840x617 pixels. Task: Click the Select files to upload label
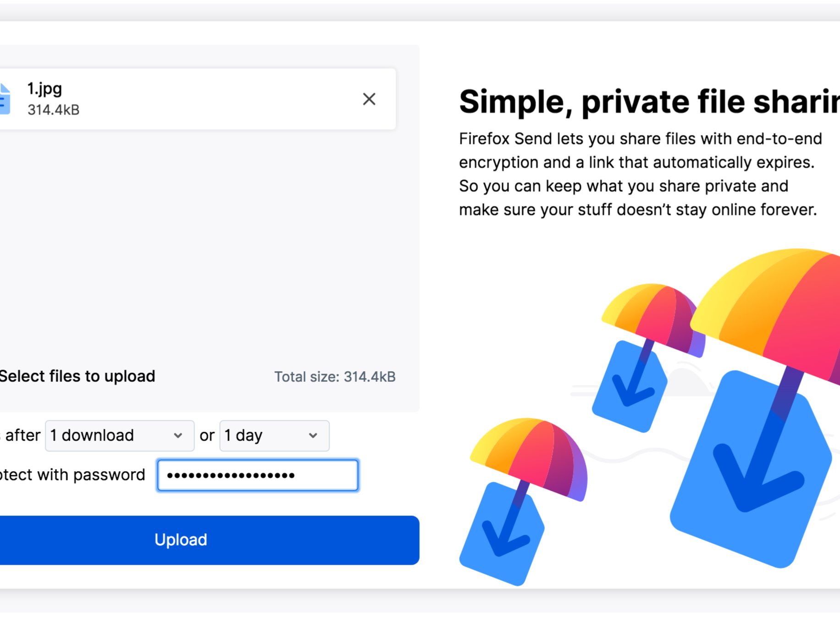(x=77, y=376)
